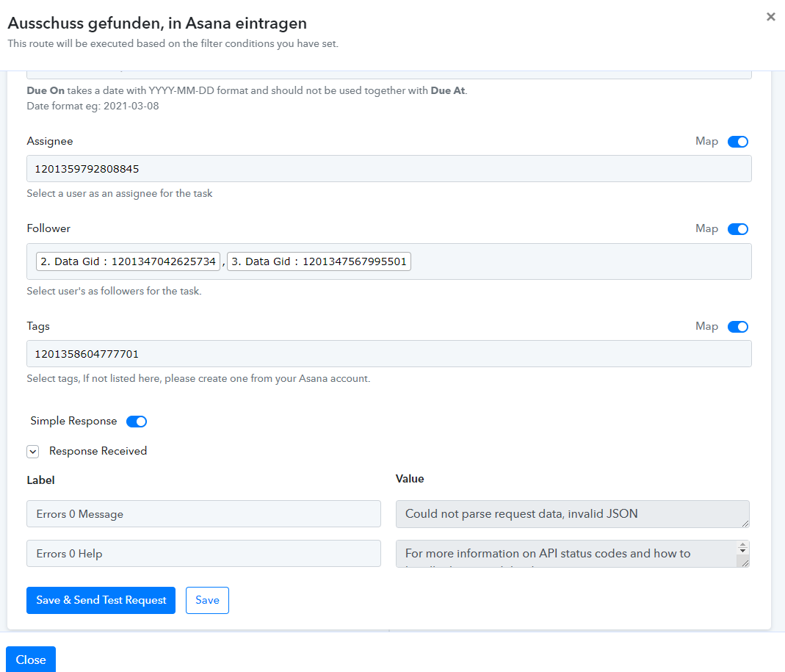Viewport: 785px width, 672px height.
Task: Click the 'Label' column header
Action: [x=40, y=480]
